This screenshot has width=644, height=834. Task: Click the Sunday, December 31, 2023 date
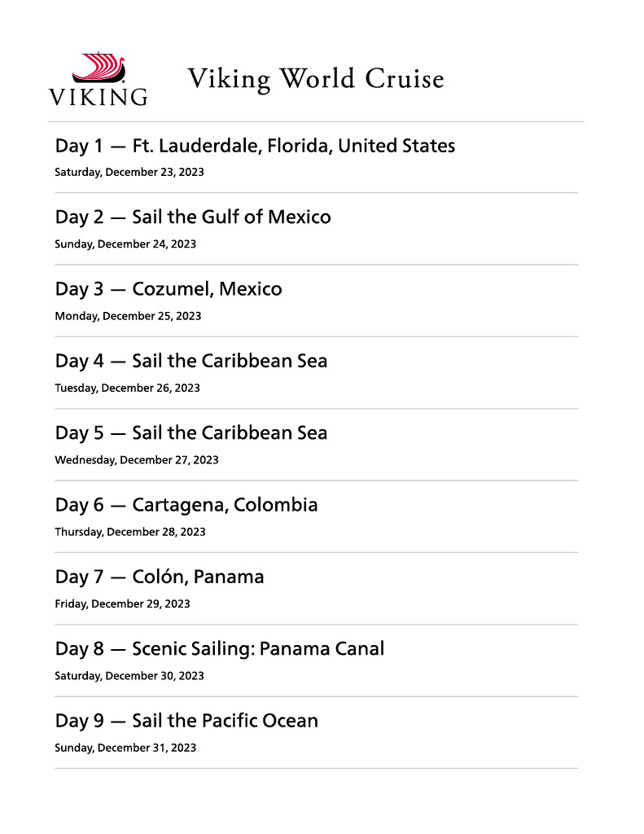[x=125, y=748]
